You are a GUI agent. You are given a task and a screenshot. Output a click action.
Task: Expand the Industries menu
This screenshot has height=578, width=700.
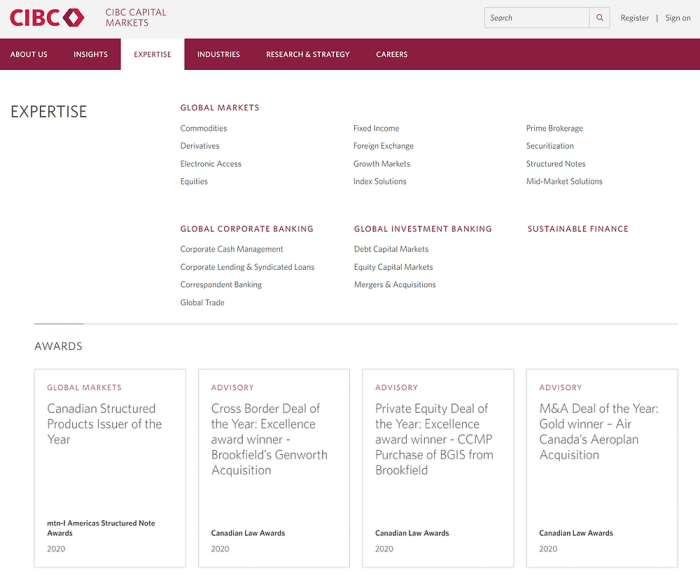218,55
